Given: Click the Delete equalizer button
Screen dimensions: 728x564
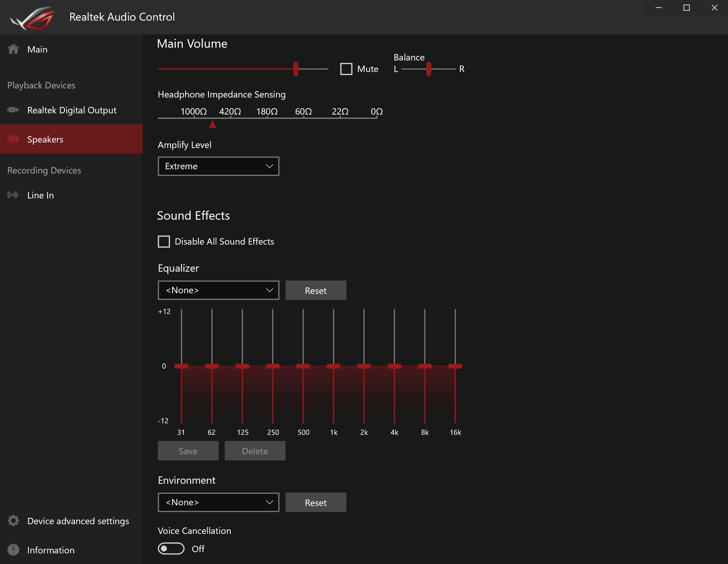Looking at the screenshot, I should pyautogui.click(x=255, y=451).
